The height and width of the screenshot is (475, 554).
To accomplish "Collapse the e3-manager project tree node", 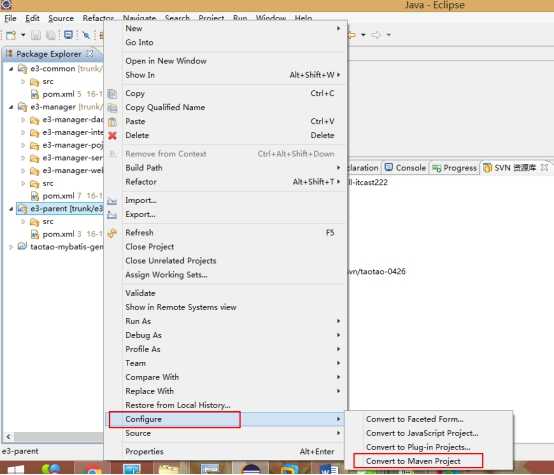I will tap(11, 107).
